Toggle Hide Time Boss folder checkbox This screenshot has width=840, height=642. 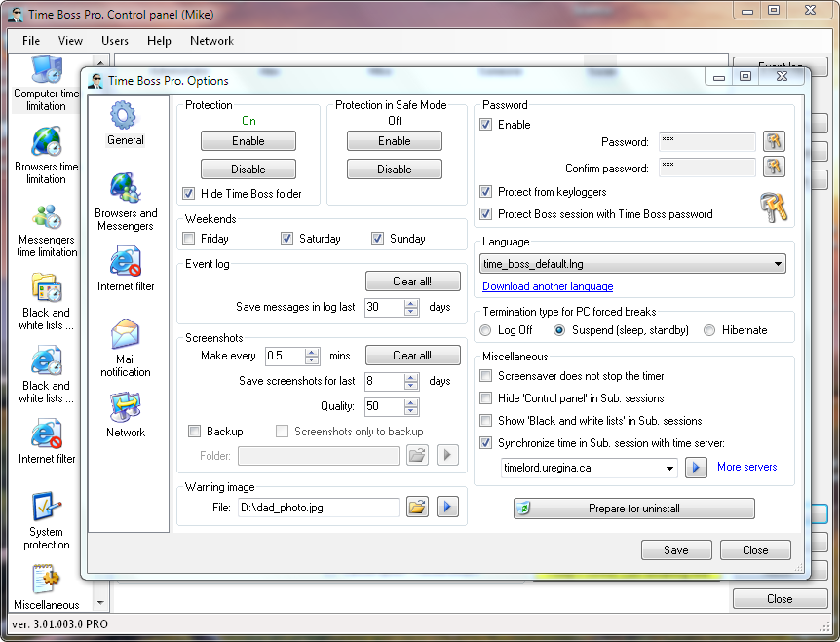(189, 193)
